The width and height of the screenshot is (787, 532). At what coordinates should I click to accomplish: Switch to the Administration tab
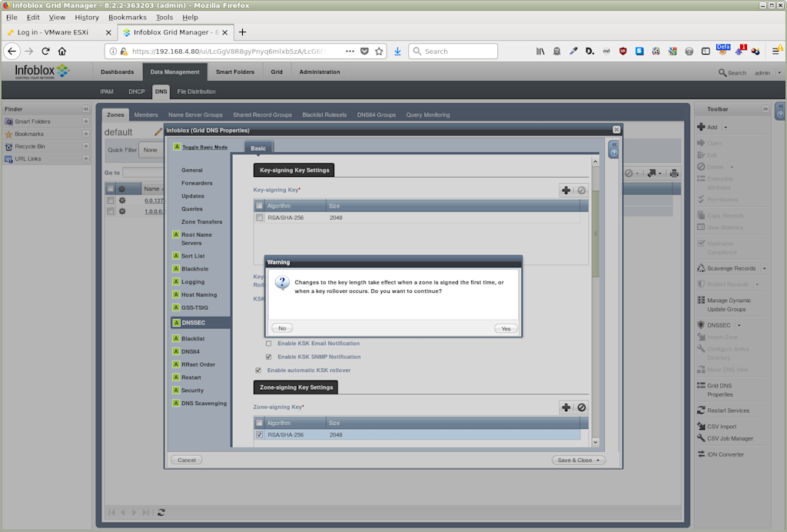click(320, 71)
